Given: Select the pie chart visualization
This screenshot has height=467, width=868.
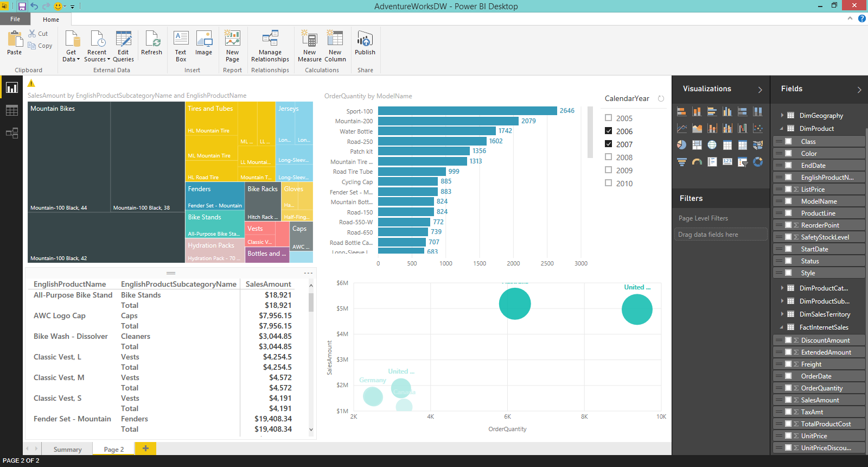Looking at the screenshot, I should 682,145.
